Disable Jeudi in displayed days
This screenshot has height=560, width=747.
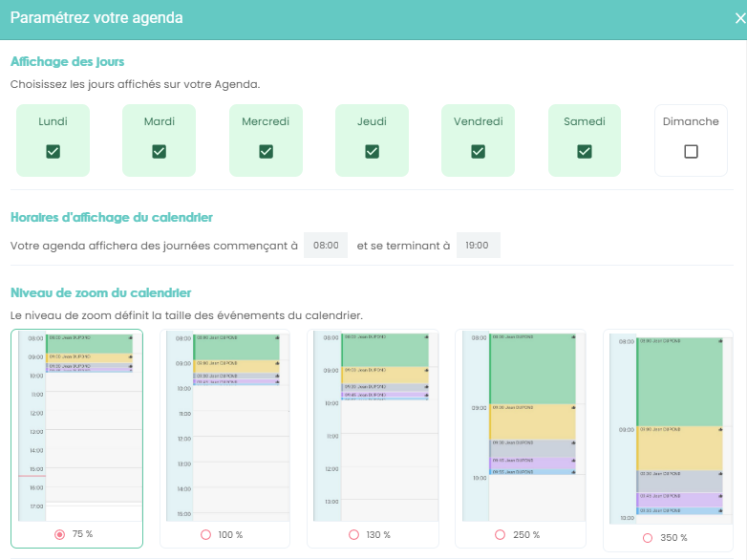click(372, 151)
